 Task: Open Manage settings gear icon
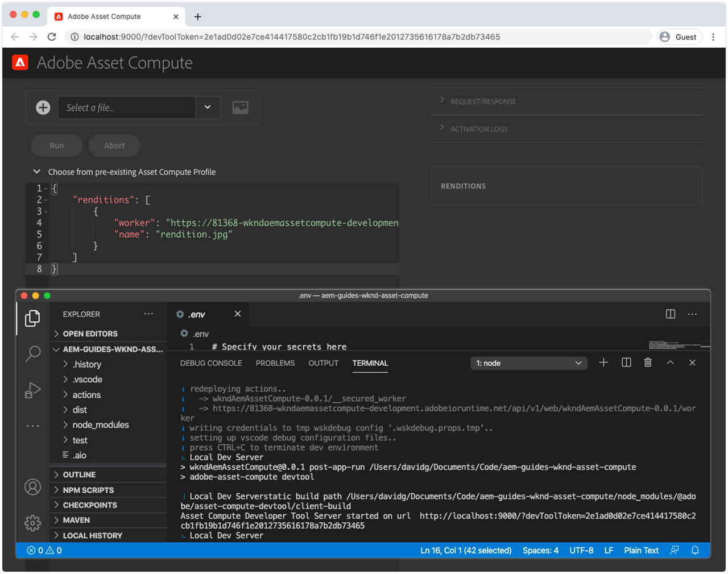click(32, 523)
